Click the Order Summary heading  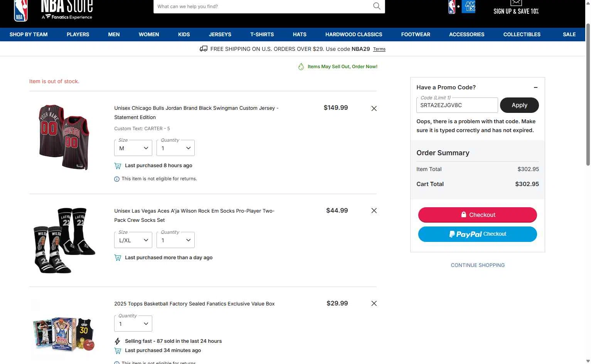tap(443, 153)
